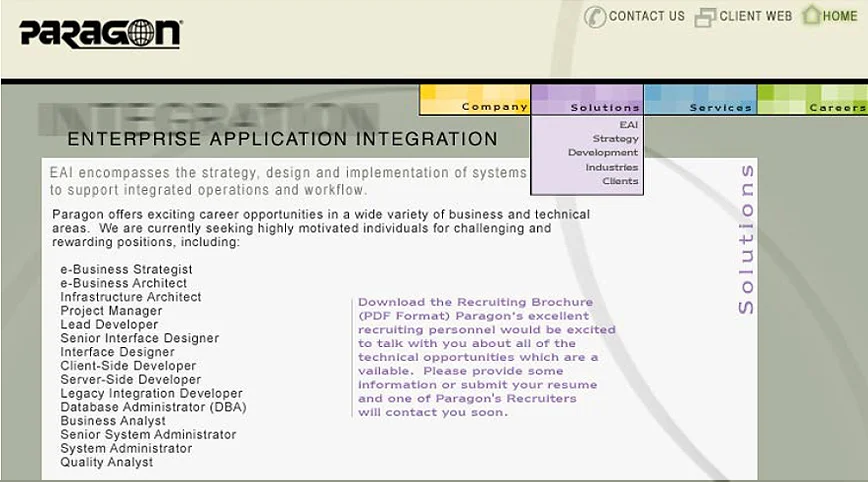
Task: Click the Legacy Integration Developer position
Action: pyautogui.click(x=151, y=393)
